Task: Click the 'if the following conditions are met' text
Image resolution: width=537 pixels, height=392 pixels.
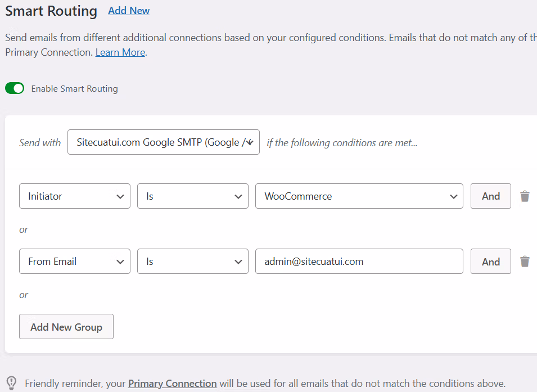Action: tap(342, 143)
